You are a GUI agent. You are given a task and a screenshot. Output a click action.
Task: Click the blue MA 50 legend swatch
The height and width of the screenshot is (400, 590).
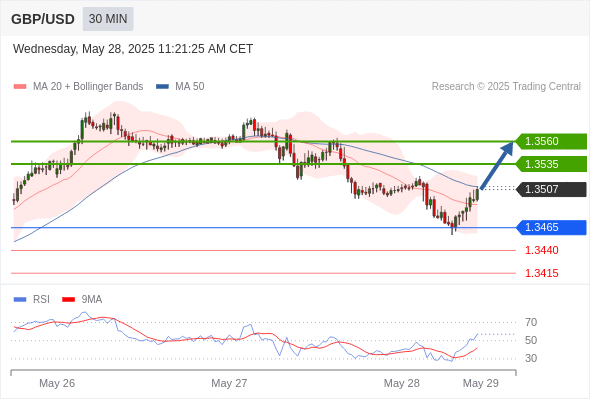(162, 87)
